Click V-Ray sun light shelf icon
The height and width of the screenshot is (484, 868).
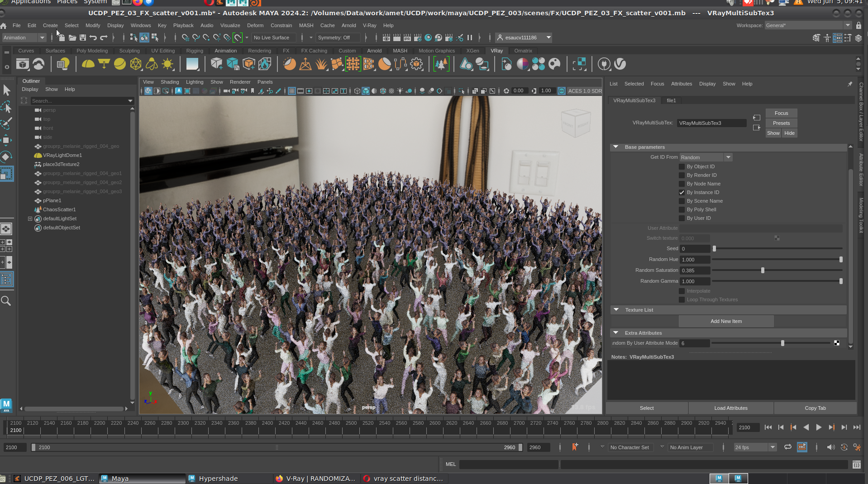(167, 64)
